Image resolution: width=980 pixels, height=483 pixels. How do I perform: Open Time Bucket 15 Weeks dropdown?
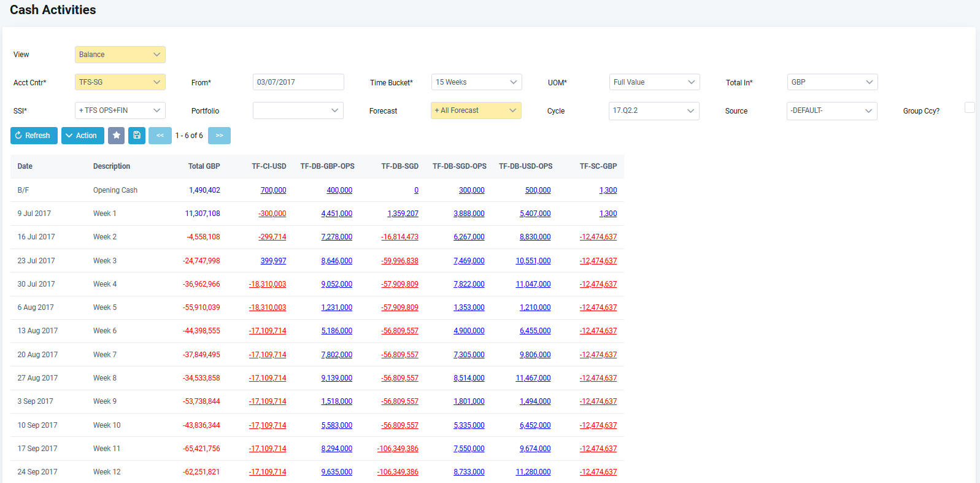[476, 82]
